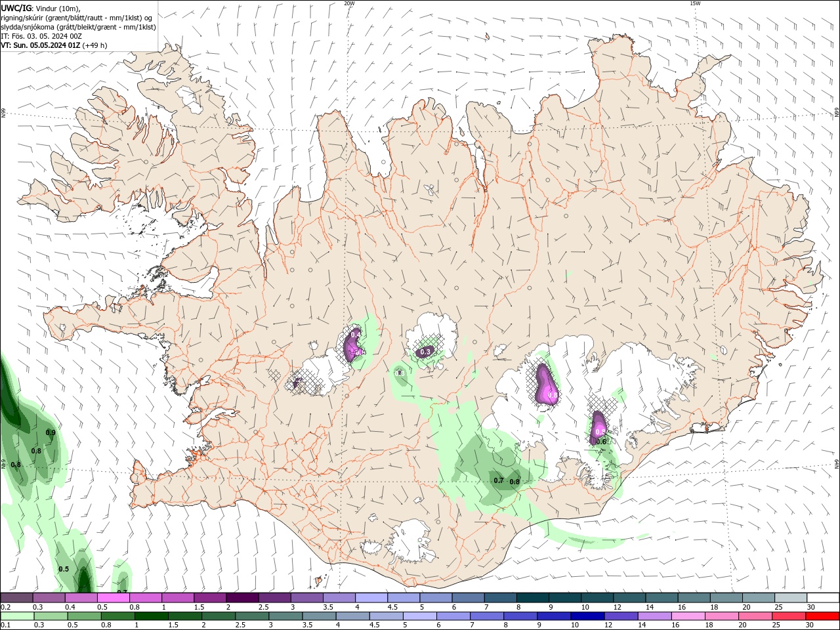Viewport: 840px width, 630px height.
Task: Click the dark purple upper swatch labeled 2
Action: click(242, 598)
